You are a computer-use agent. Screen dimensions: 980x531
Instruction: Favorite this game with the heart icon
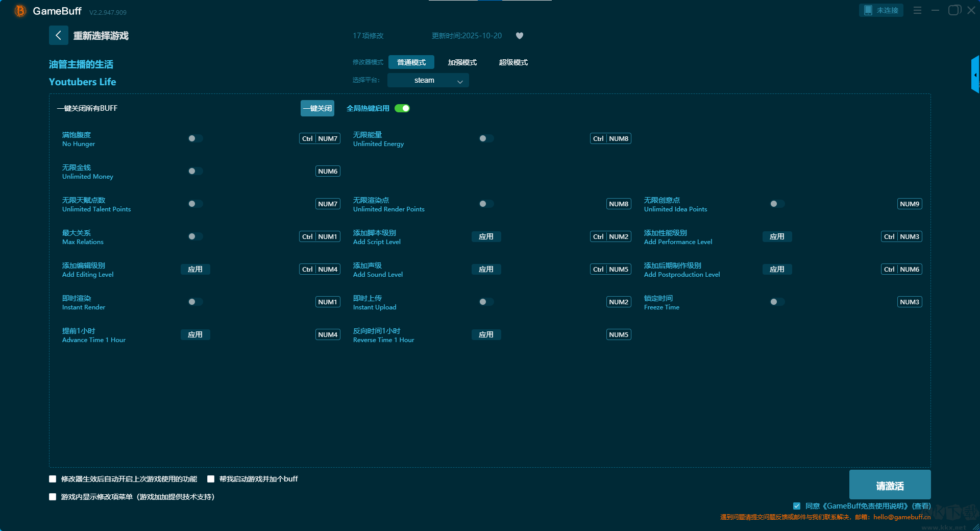[520, 36]
